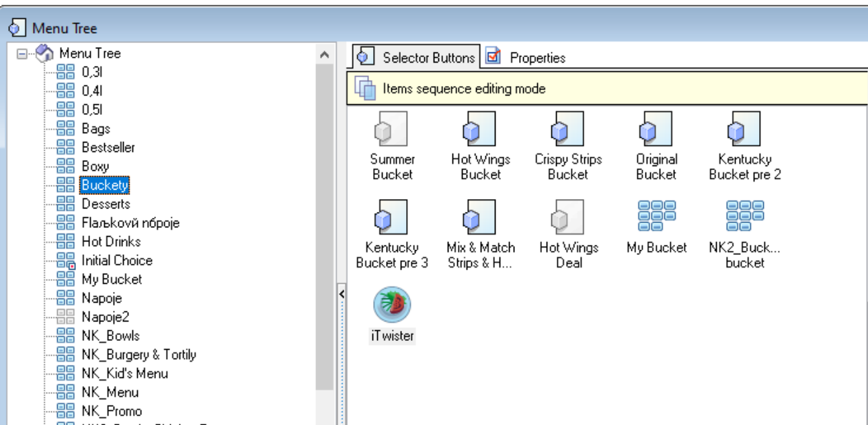Collapse the left panel with splitter arrow

point(341,294)
